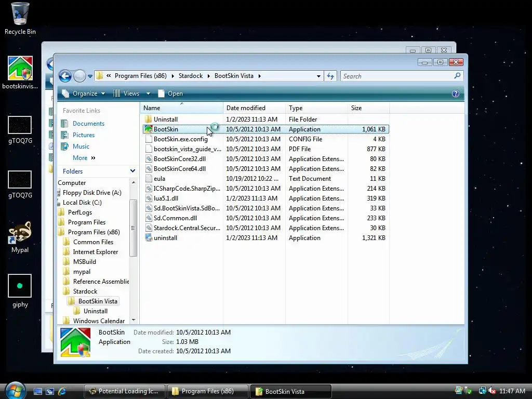Click folder tree scroll-up arrow

pyautogui.click(x=134, y=182)
